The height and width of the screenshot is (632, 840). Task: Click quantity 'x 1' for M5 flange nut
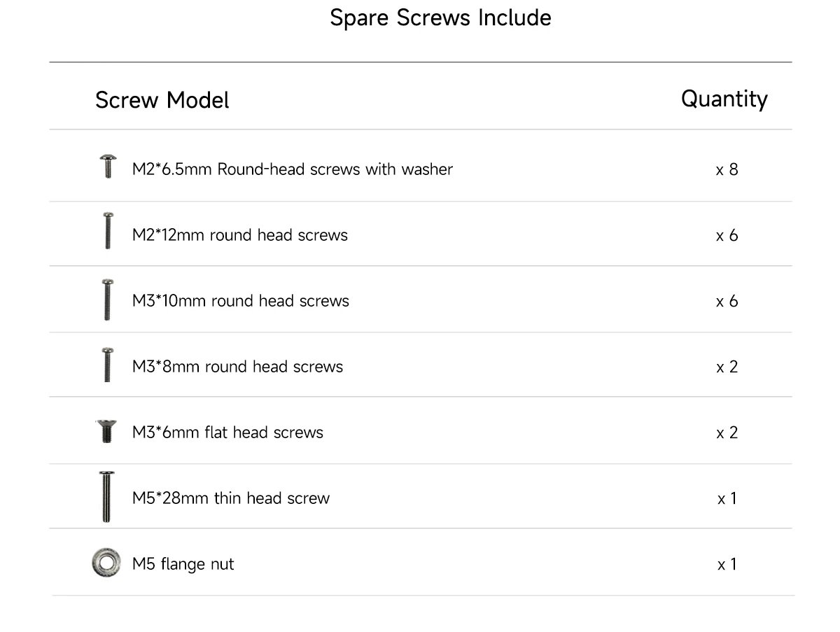click(727, 564)
